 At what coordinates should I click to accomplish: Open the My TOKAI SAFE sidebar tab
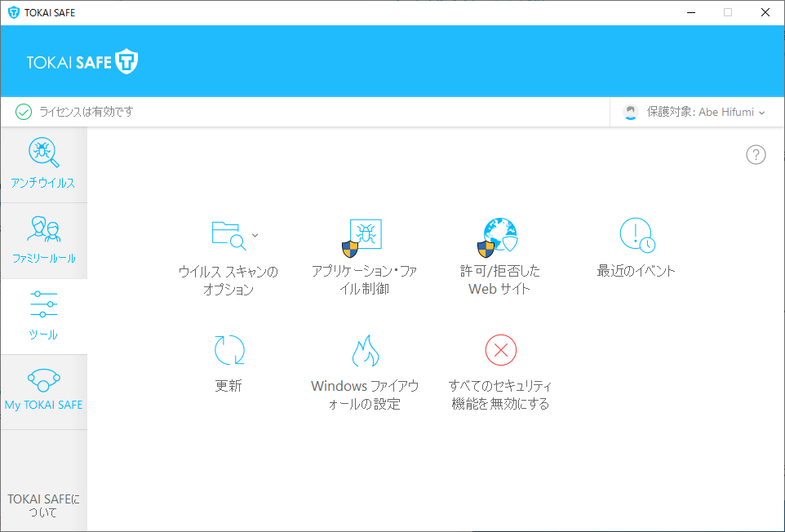[x=43, y=392]
